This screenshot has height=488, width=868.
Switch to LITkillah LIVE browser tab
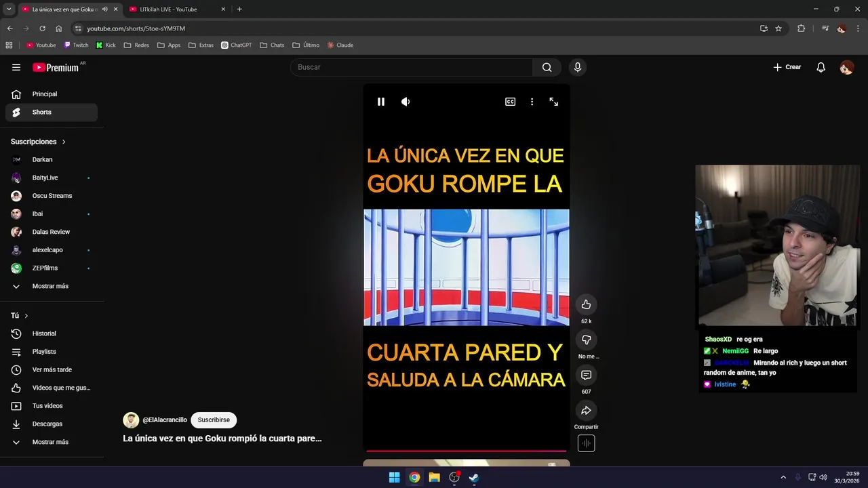point(178,9)
